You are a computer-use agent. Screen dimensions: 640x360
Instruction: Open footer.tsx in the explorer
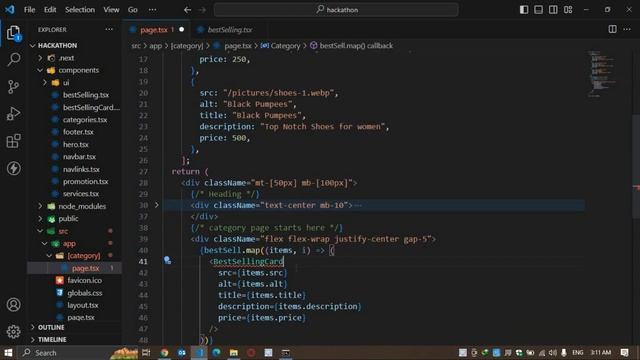pos(78,132)
